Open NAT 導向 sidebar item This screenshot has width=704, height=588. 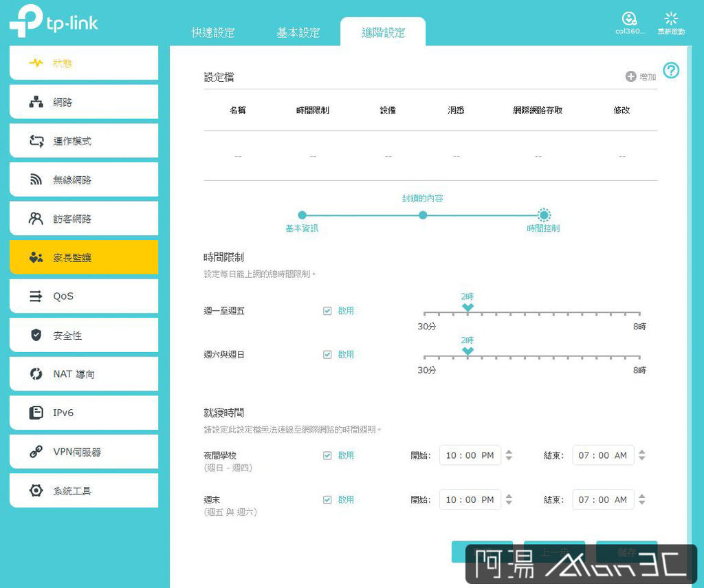tap(84, 373)
